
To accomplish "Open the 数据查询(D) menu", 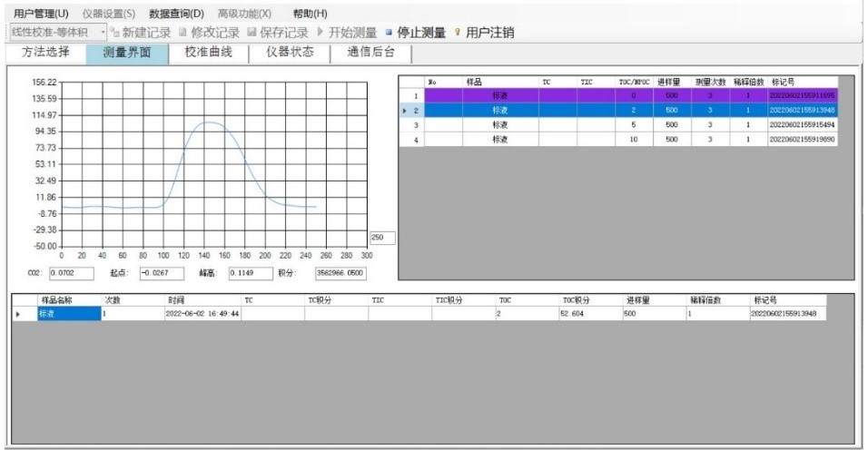I will [176, 14].
